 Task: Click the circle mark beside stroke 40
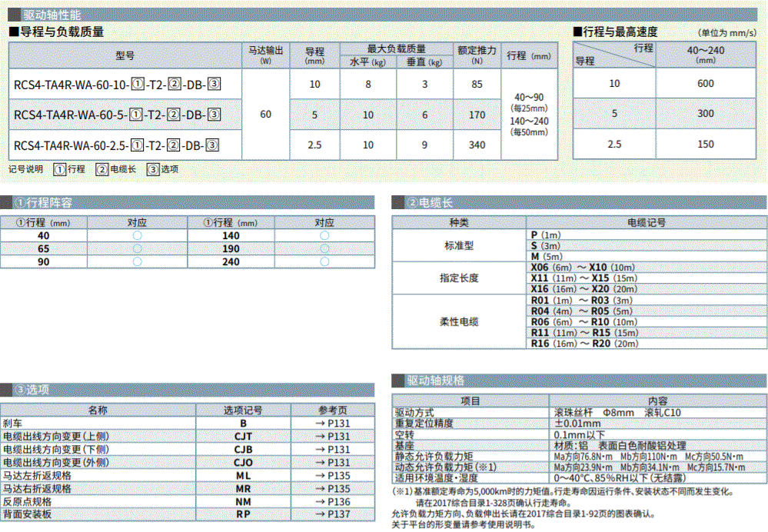pos(137,235)
